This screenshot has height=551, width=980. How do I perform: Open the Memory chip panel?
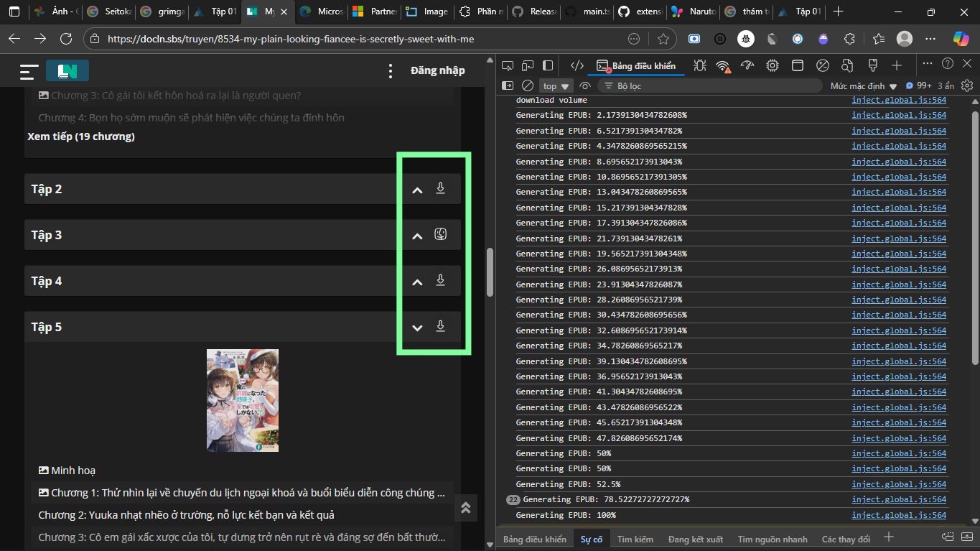[773, 66]
